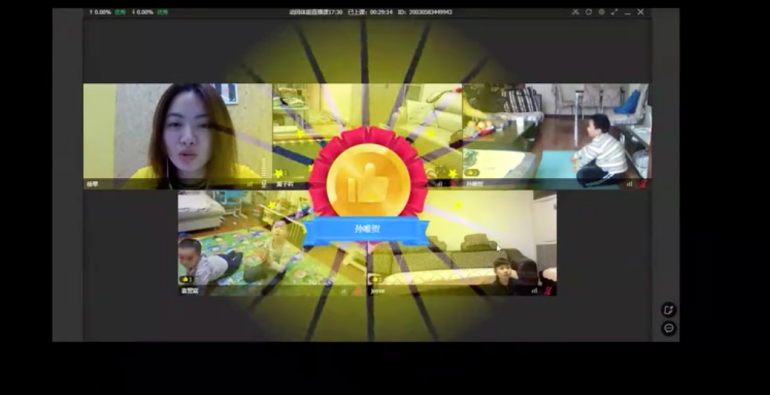This screenshot has width=770, height=395.
Task: Open the notes edit icon at bottom right
Action: pyautogui.click(x=668, y=310)
